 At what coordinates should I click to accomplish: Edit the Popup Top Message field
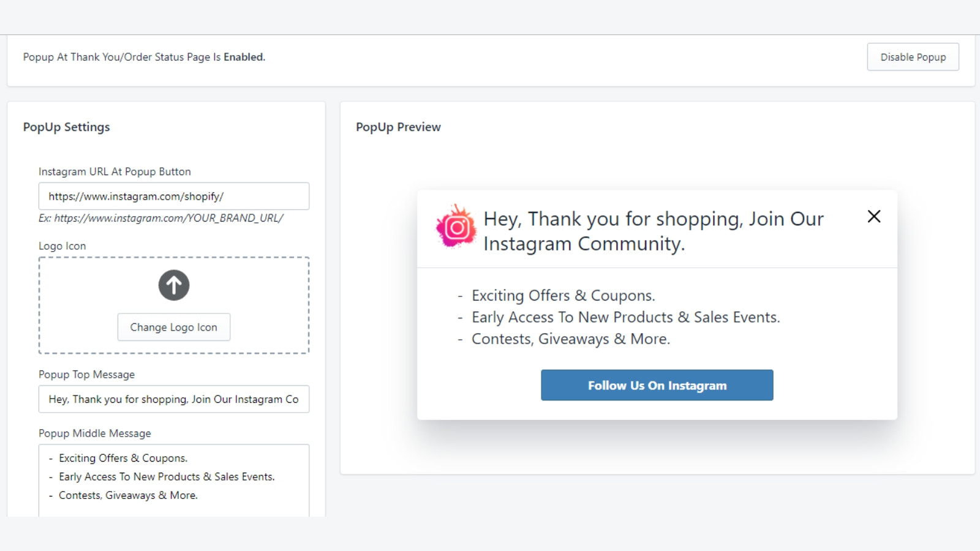point(174,399)
